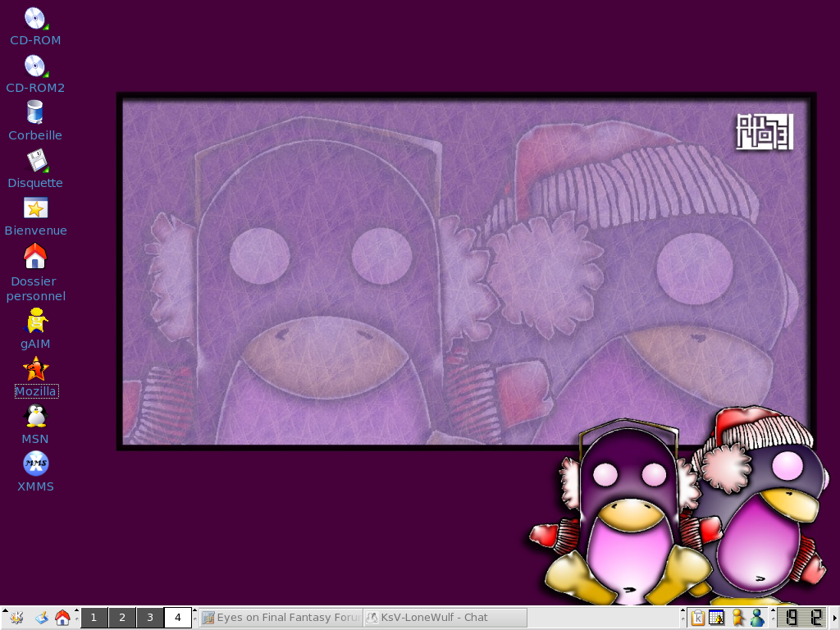Launch the gAIM messenger icon

(36, 321)
